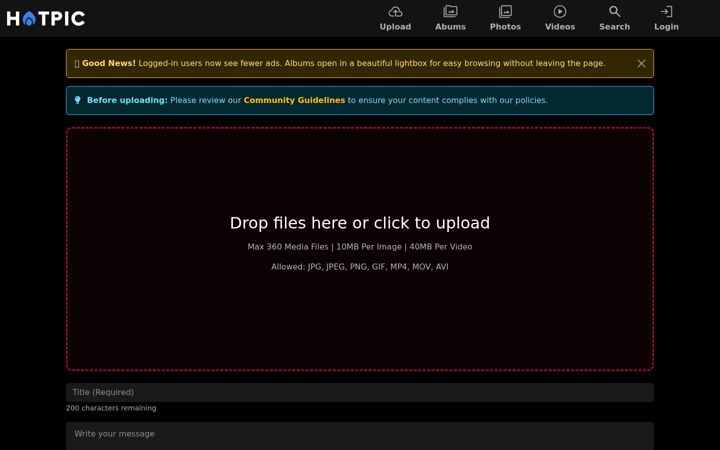This screenshot has height=450, width=720.
Task: Open the Upload cloud icon in the navbar
Action: pos(395,11)
